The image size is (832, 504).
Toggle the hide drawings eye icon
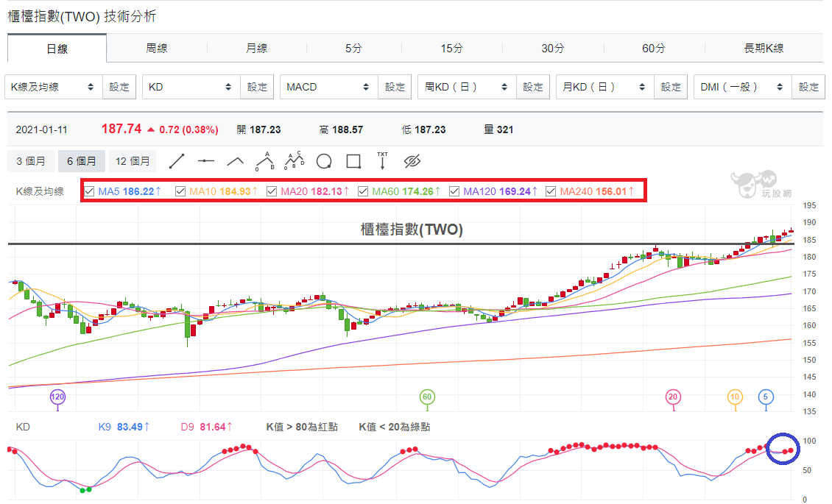[x=412, y=161]
